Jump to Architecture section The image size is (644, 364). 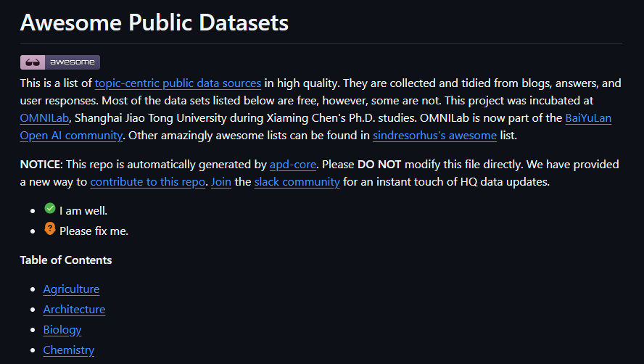[x=74, y=310]
